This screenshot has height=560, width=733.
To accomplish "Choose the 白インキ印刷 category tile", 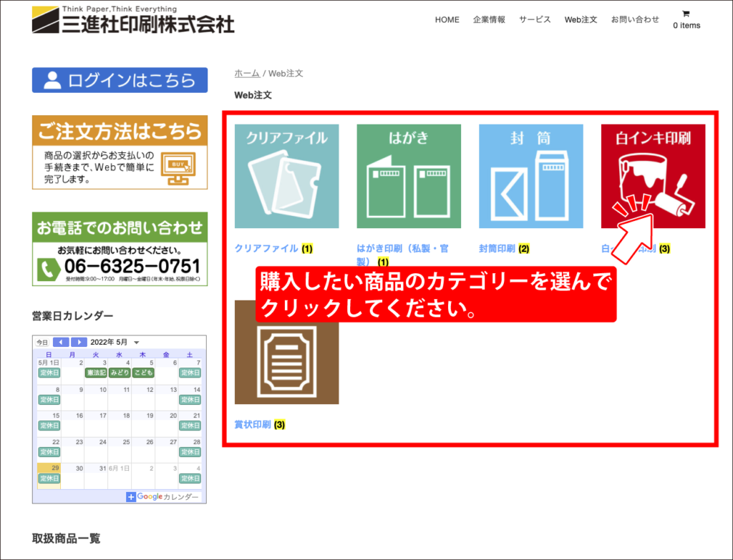I will pyautogui.click(x=653, y=176).
